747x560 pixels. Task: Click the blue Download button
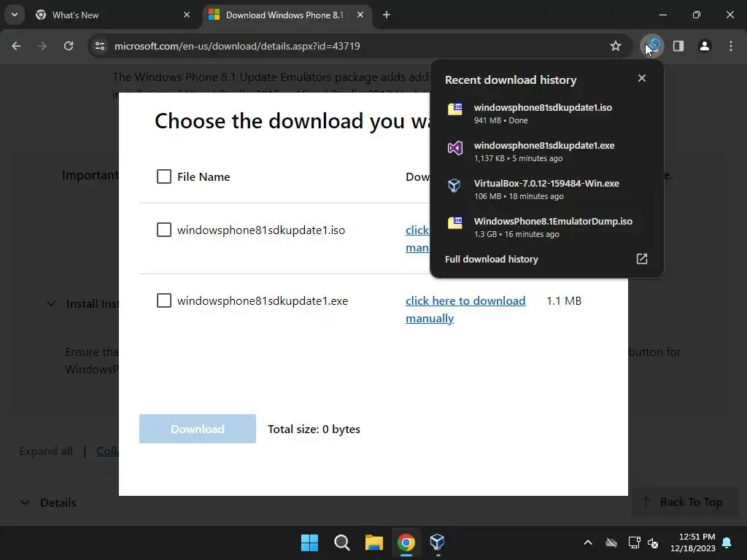pyautogui.click(x=198, y=429)
